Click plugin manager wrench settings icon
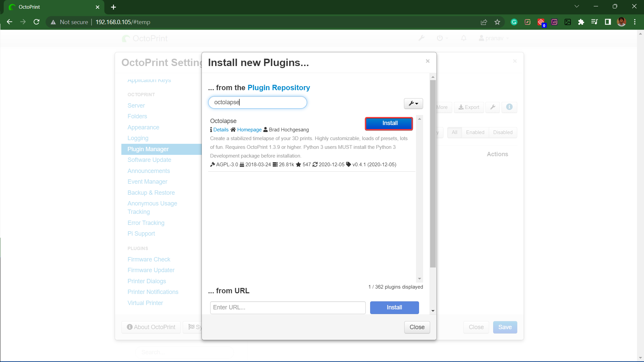This screenshot has height=362, width=644. click(493, 107)
